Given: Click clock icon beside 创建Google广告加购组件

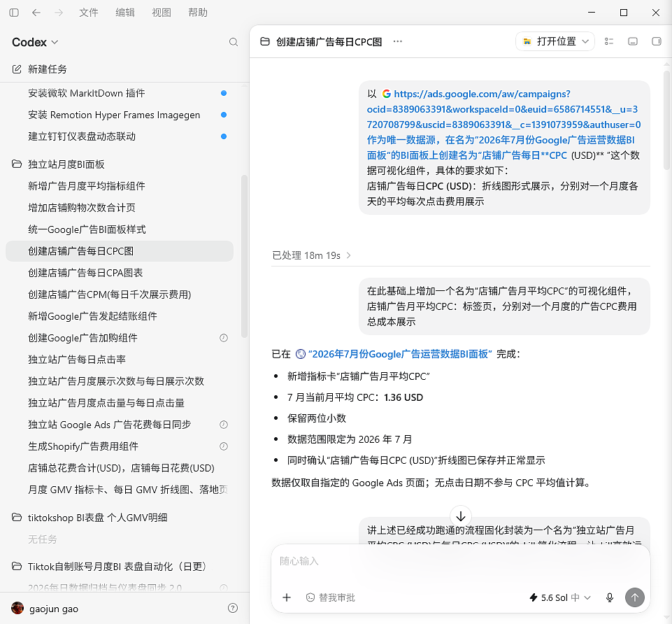Looking at the screenshot, I should (224, 338).
